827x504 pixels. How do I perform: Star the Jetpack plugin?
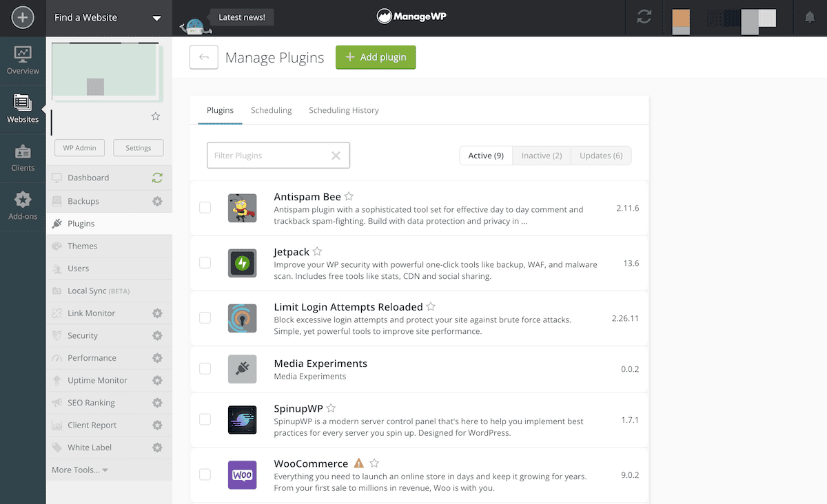[x=317, y=251]
